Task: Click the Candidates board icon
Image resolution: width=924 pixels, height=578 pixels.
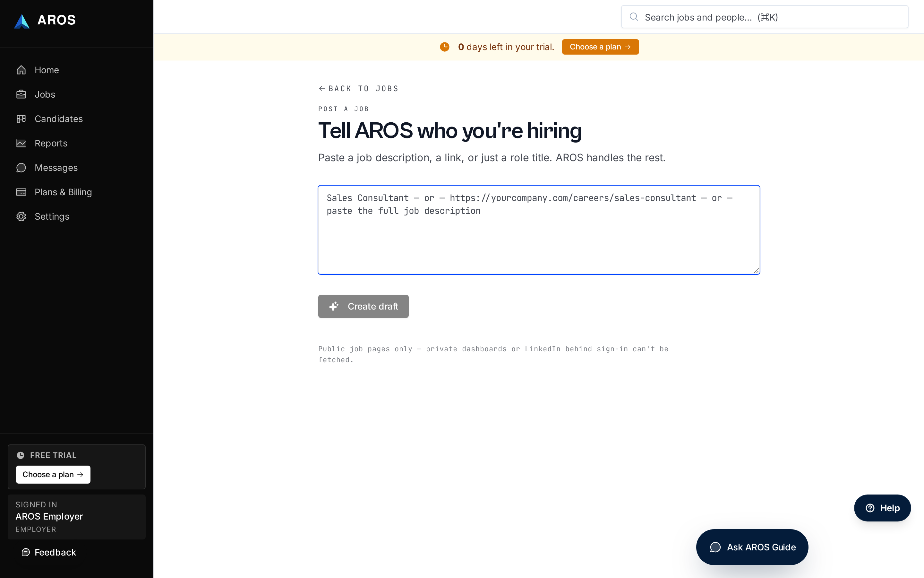Action: coord(21,119)
